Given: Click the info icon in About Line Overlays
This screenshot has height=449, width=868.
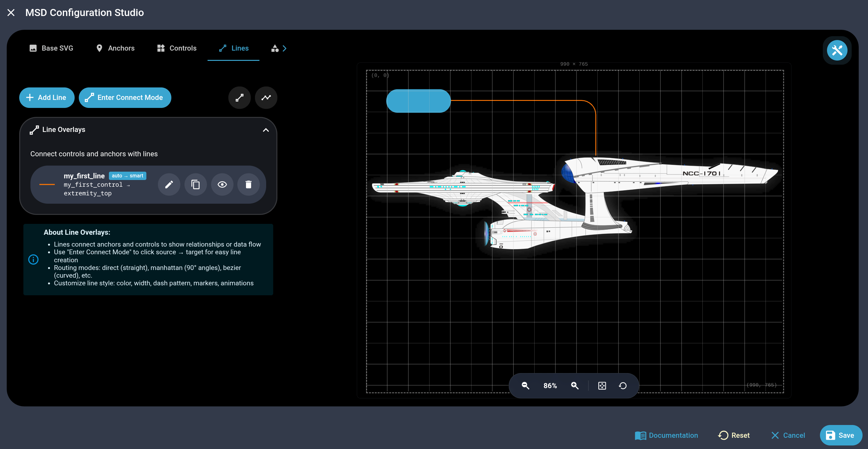Looking at the screenshot, I should pyautogui.click(x=33, y=259).
